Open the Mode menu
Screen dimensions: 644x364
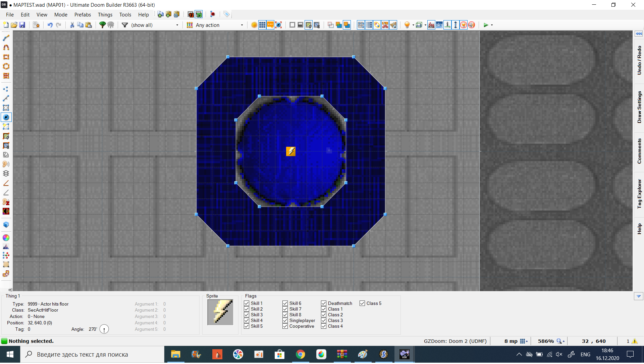61,15
